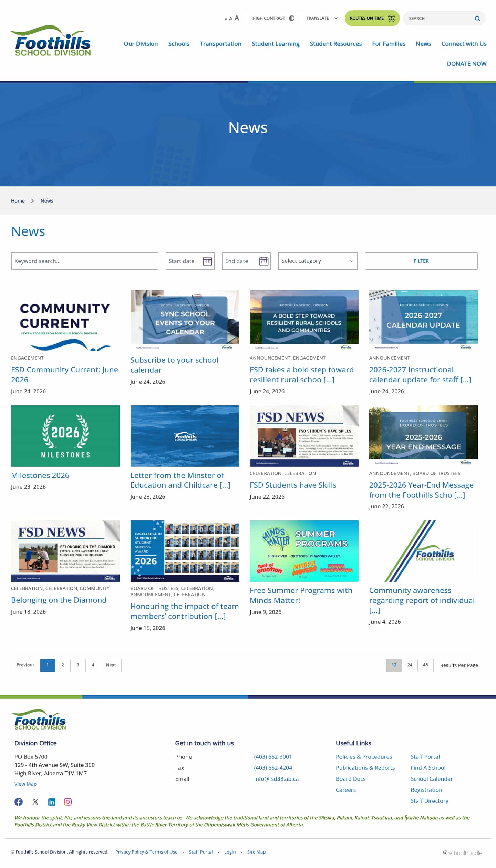The height and width of the screenshot is (868, 496).
Task: Open the Letter from the Minster article
Action: (x=180, y=480)
